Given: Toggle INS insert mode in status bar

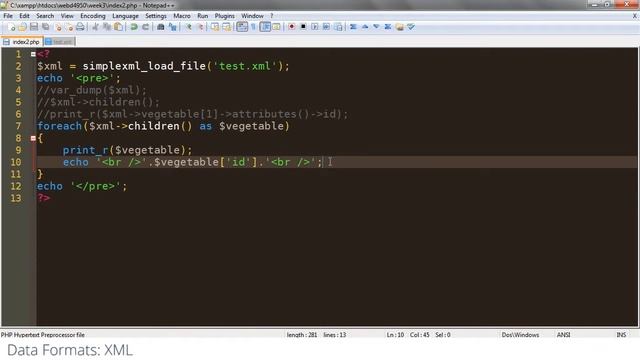Looking at the screenshot, I should [x=621, y=335].
